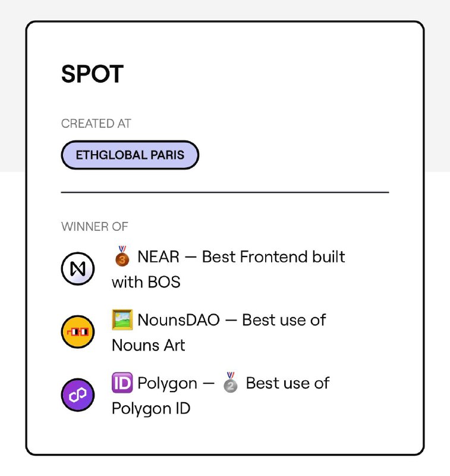The height and width of the screenshot is (476, 450).
Task: Click the SPOT project title
Action: 92,74
